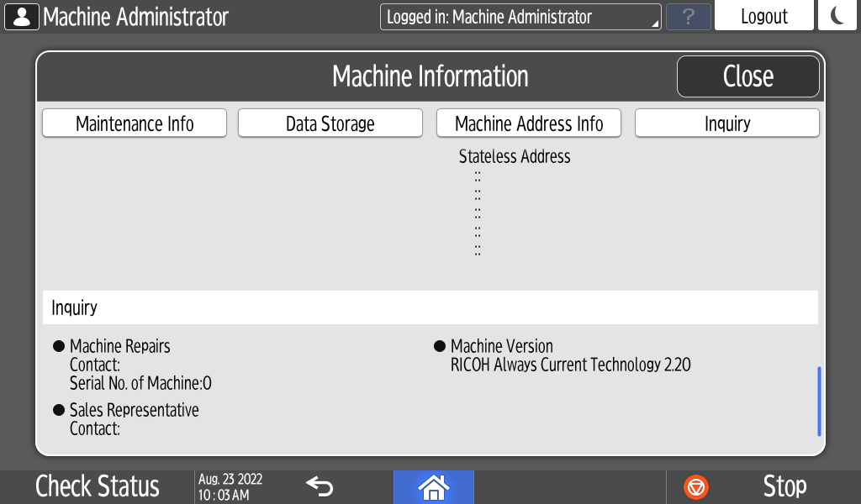This screenshot has width=861, height=504.
Task: Open the Data Storage tab
Action: click(330, 123)
